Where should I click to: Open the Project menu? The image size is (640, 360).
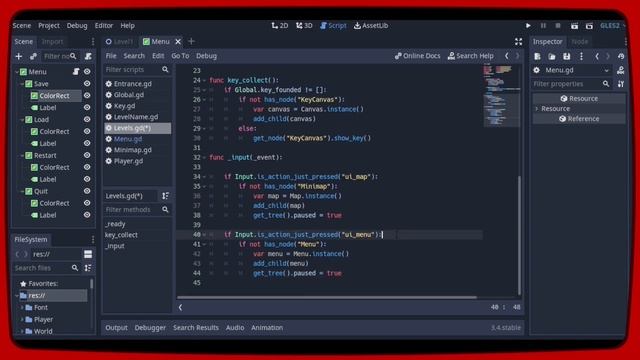coord(49,25)
